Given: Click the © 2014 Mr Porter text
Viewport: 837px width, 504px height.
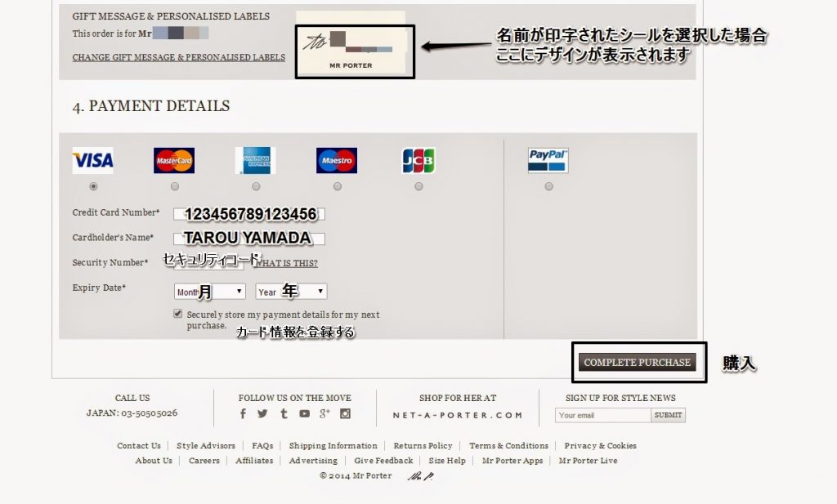Looking at the screenshot, I should point(356,475).
